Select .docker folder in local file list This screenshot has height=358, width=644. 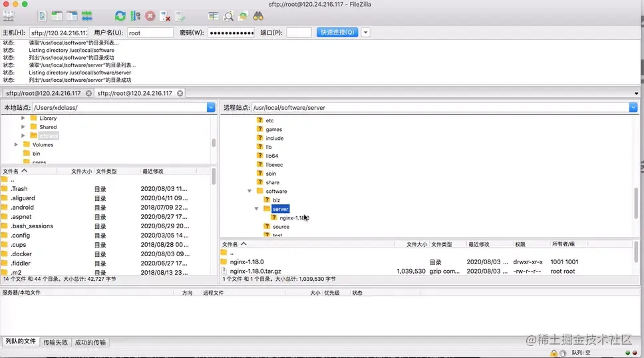21,254
